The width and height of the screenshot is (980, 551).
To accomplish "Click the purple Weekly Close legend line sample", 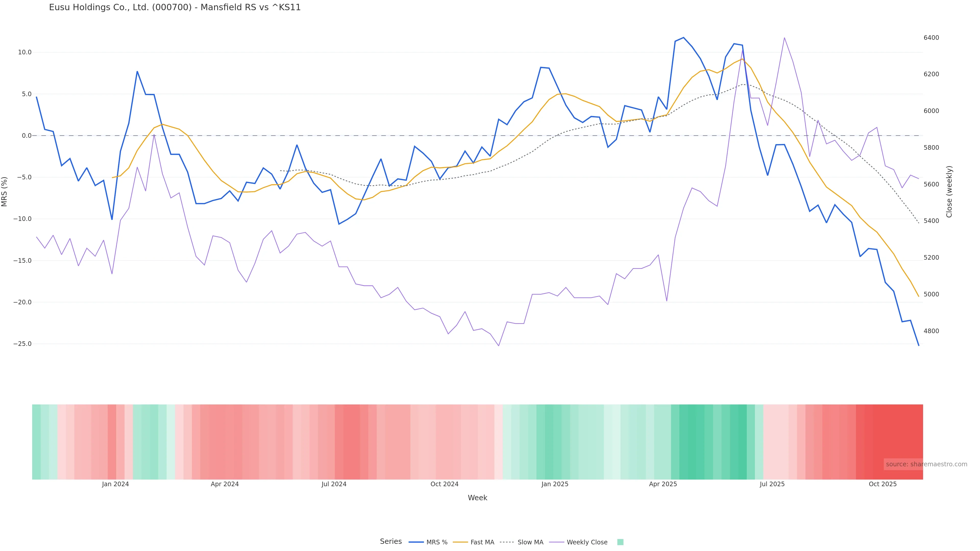I will pyautogui.click(x=557, y=542).
